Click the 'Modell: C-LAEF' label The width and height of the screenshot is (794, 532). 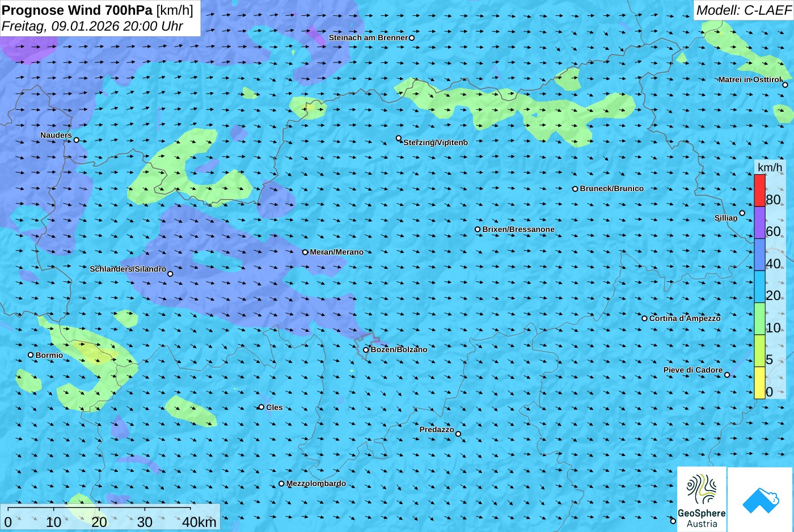[x=744, y=10]
